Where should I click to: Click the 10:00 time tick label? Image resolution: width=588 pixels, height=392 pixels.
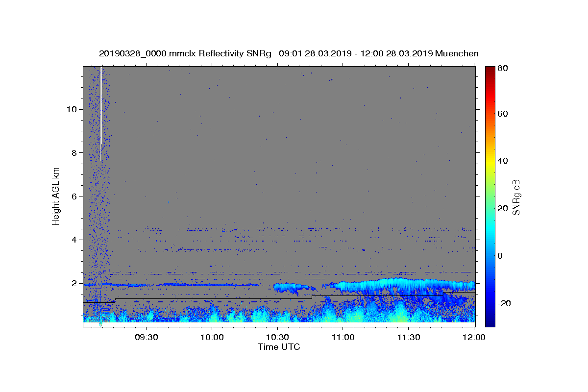click(x=212, y=337)
